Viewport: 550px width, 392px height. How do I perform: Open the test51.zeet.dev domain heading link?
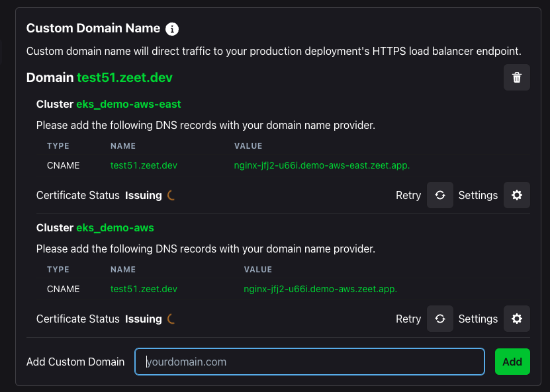(125, 77)
